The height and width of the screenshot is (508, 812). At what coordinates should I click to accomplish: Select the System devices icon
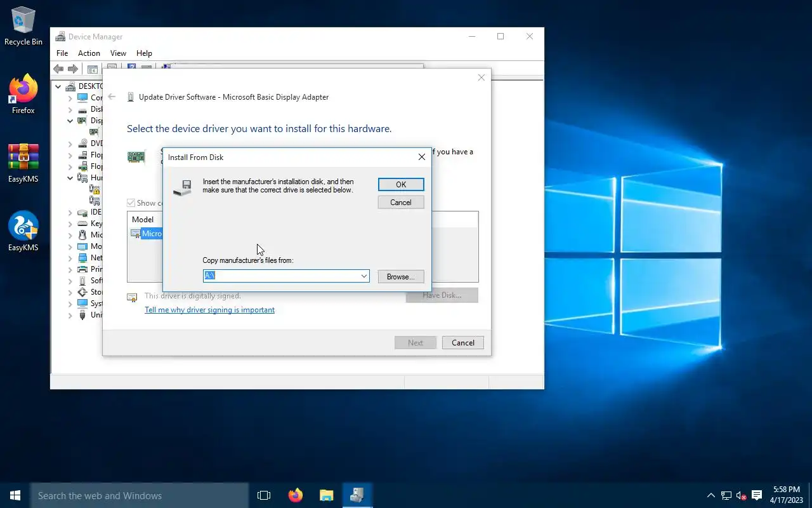[x=82, y=304]
